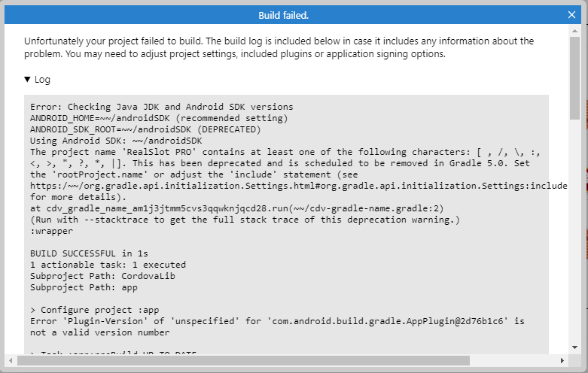
Task: Click the horizontal scrollbar right arrow
Action: [562, 361]
